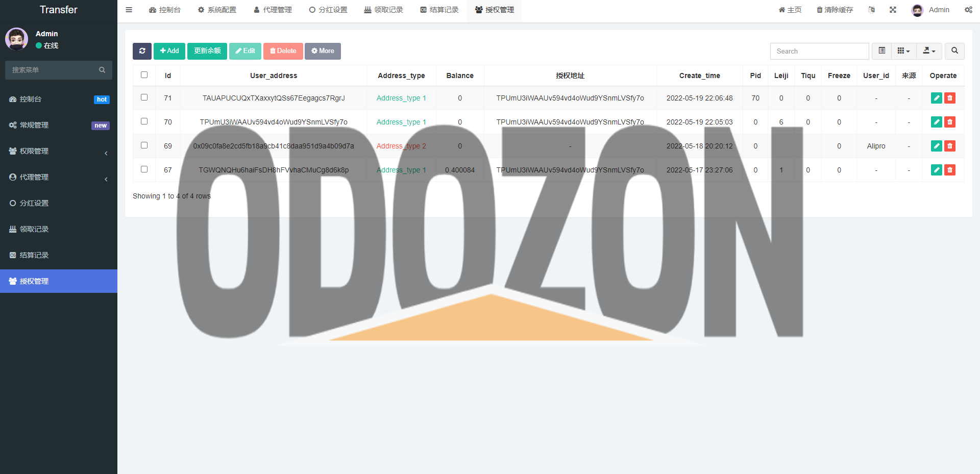Open the columns visibility dropdown
Image resolution: width=980 pixels, height=474 pixels.
[903, 51]
